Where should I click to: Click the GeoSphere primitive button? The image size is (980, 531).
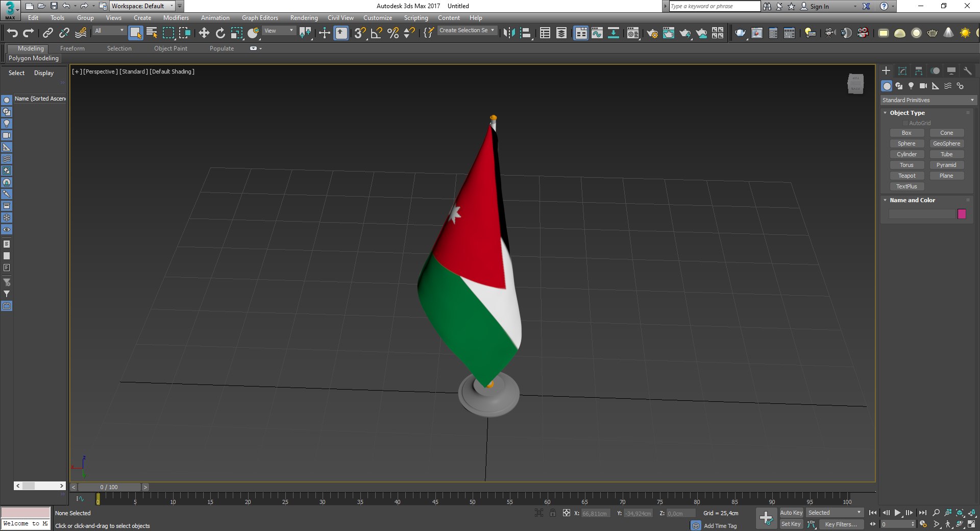(x=946, y=143)
